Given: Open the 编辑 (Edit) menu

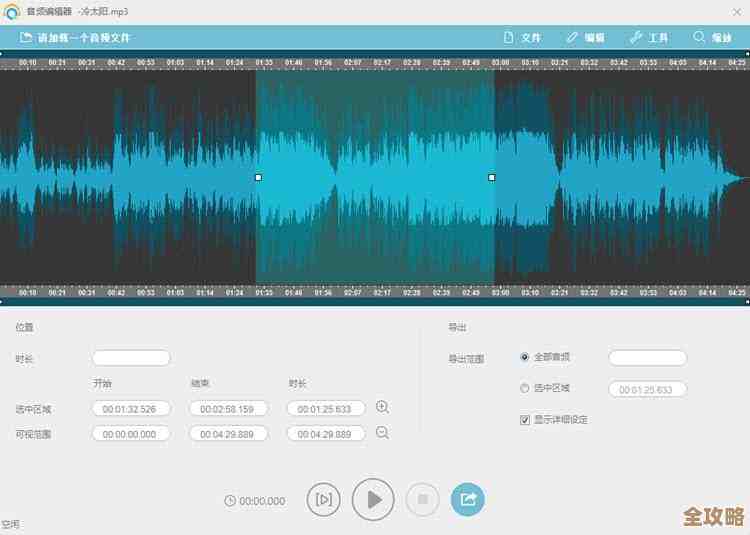Looking at the screenshot, I should pos(585,38).
